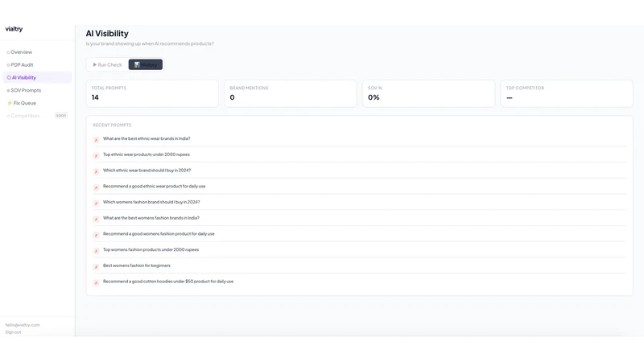Click red X beside 'best womens fashion brands in India'
The height and width of the screenshot is (362, 644).
(x=96, y=219)
